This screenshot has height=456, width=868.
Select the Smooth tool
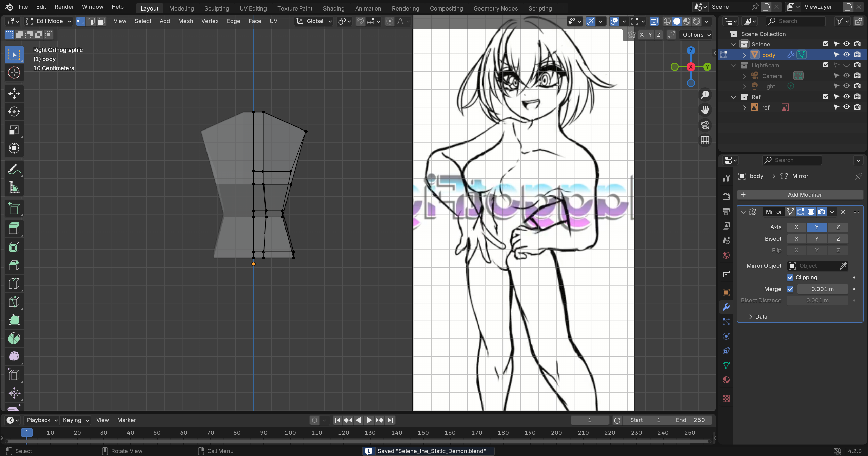click(14, 356)
